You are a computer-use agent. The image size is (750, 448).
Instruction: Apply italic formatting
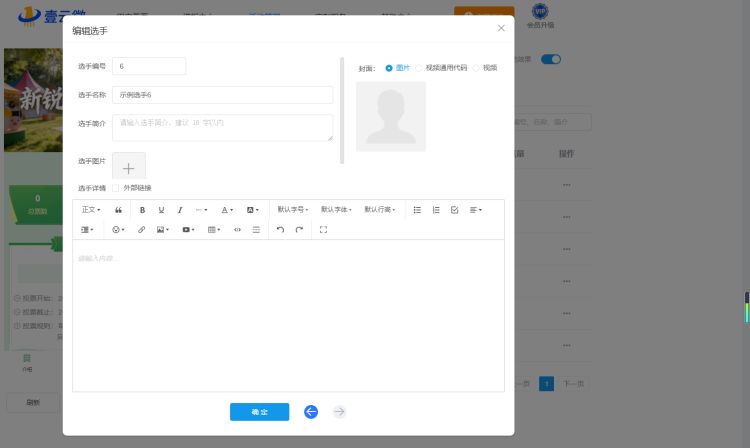click(180, 210)
